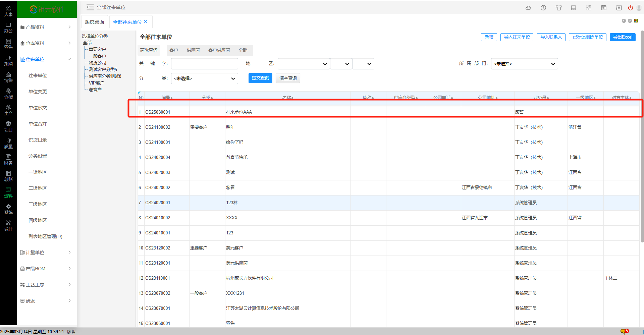Open the third 地区 region dropdown
The width and height of the screenshot is (644, 335).
[x=363, y=64]
